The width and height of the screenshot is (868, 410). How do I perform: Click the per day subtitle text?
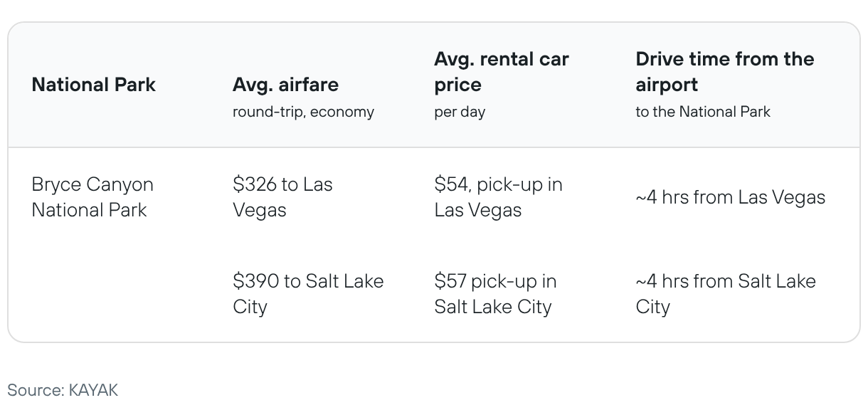point(460,112)
